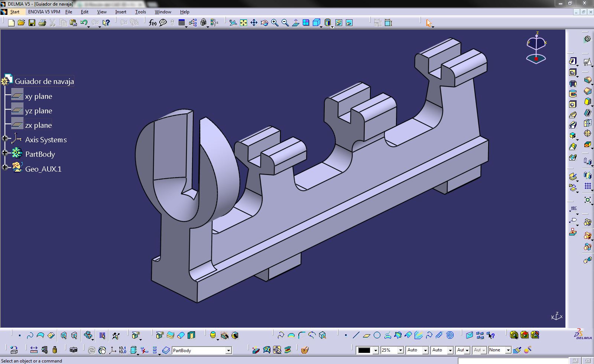Open the Tools menu
The width and height of the screenshot is (594, 364).
(x=140, y=12)
